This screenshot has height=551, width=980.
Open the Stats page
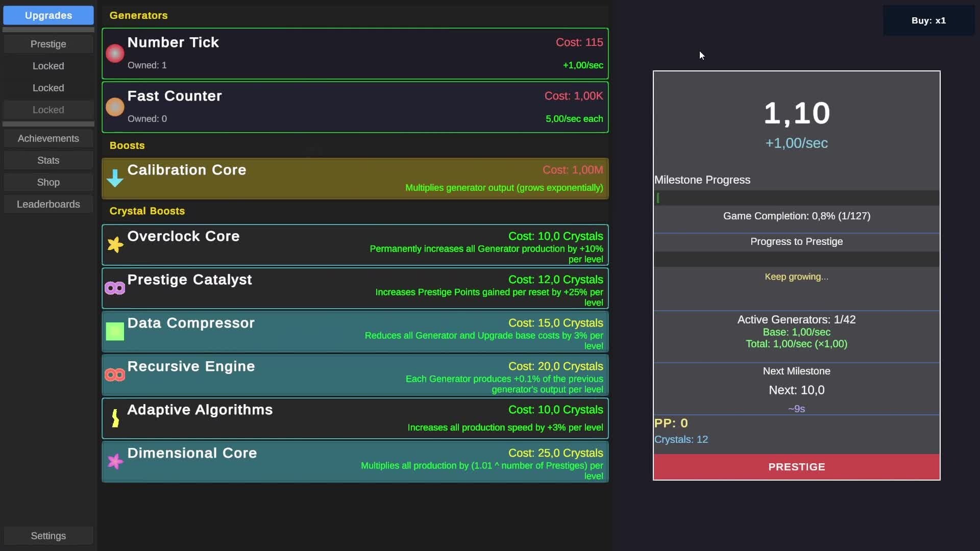48,160
